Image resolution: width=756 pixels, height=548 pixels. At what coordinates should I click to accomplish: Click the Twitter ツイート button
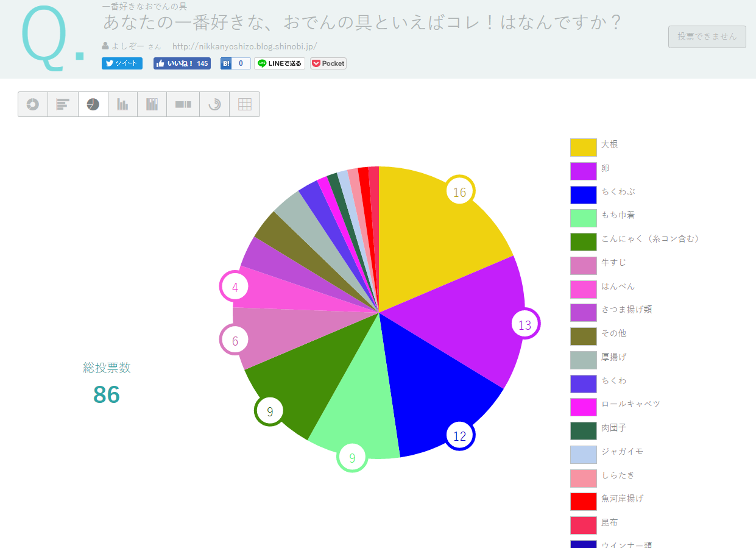pyautogui.click(x=122, y=63)
